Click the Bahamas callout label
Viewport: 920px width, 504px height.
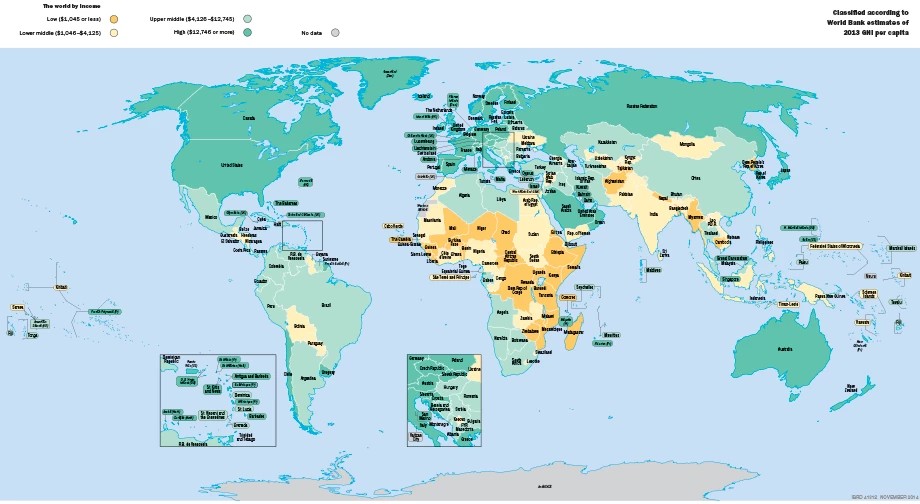pyautogui.click(x=286, y=204)
